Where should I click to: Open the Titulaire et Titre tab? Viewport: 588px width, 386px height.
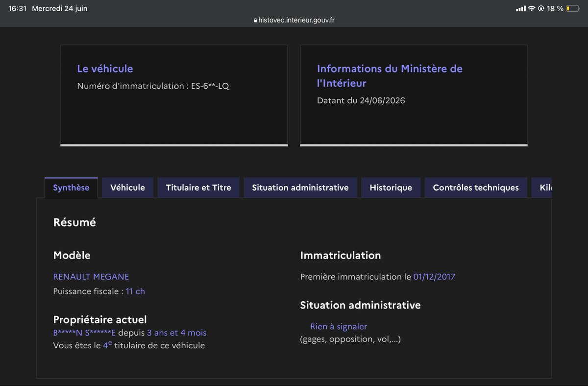coord(198,188)
